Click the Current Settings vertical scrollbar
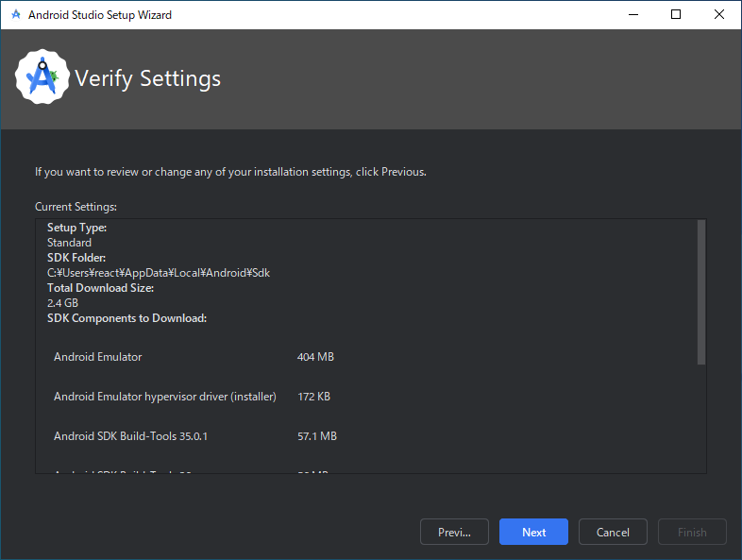Image resolution: width=742 pixels, height=560 pixels. tap(701, 292)
